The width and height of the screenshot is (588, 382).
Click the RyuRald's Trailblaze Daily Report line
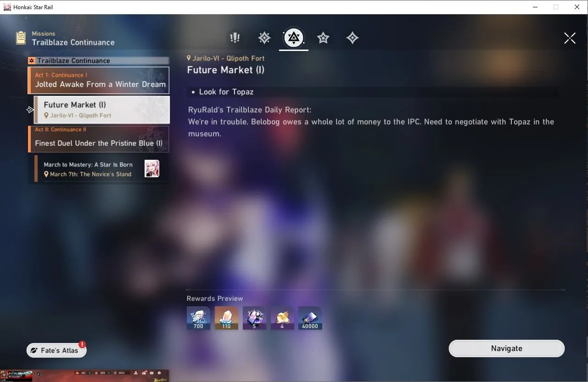(250, 110)
